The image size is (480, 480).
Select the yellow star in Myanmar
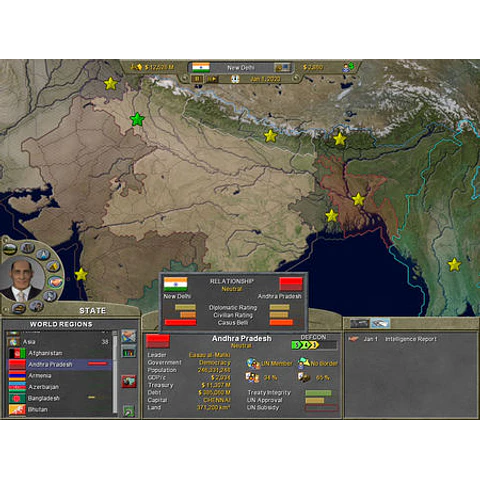(x=454, y=265)
